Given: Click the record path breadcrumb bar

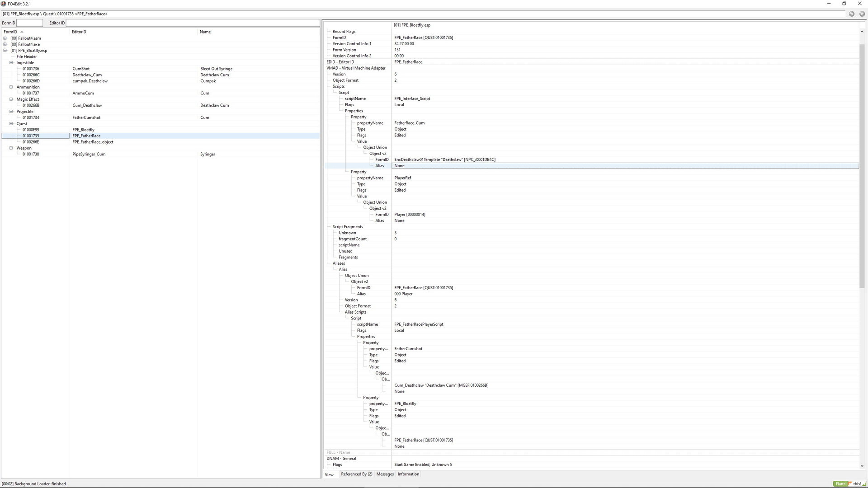Looking at the screenshot, I should pos(423,14).
